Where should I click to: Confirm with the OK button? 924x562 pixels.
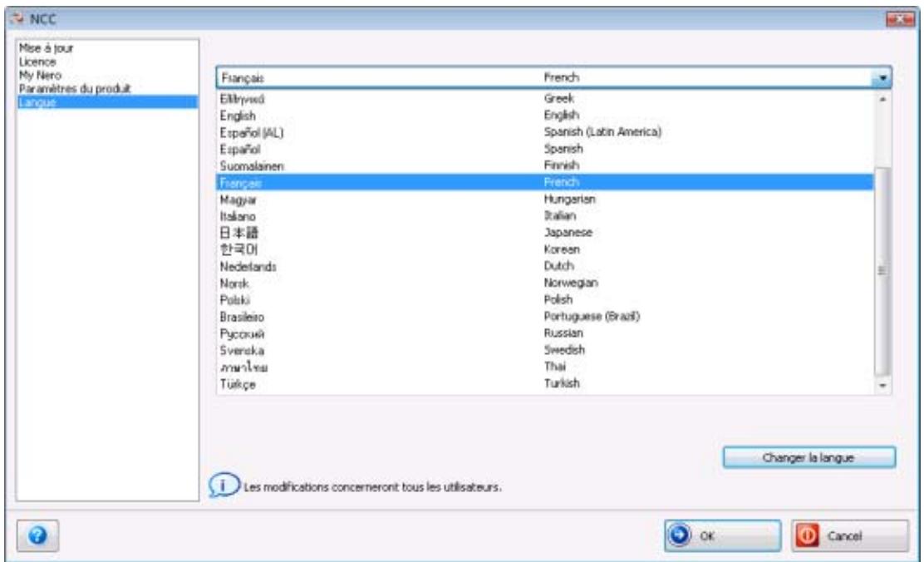coord(722,535)
